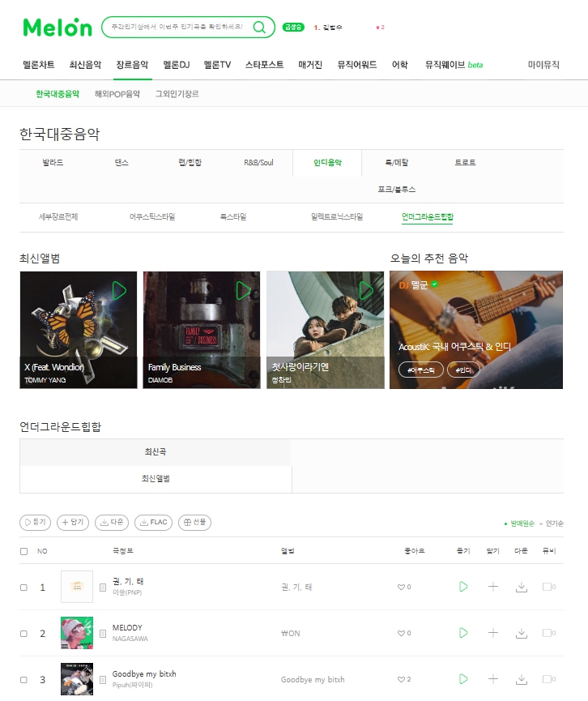Image resolution: width=588 pixels, height=701 pixels.
Task: Select the 어쿠스틱스타일 sub-genre
Action: (152, 217)
